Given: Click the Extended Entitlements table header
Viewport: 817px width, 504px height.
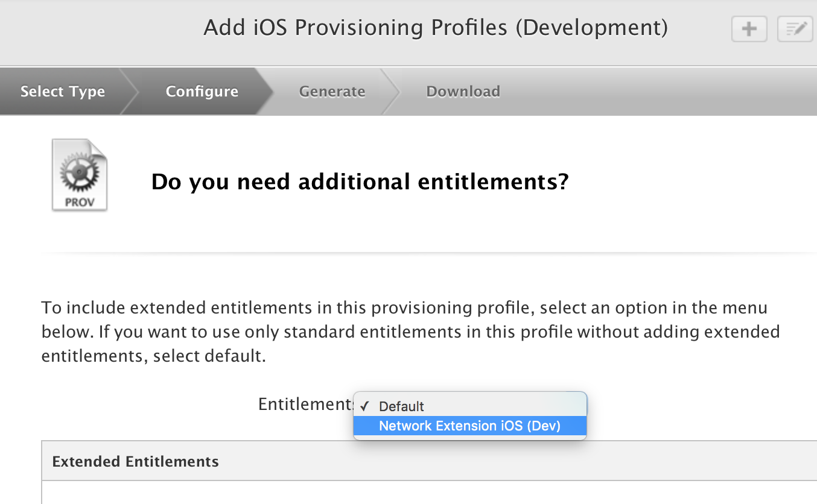Looking at the screenshot, I should pyautogui.click(x=135, y=462).
